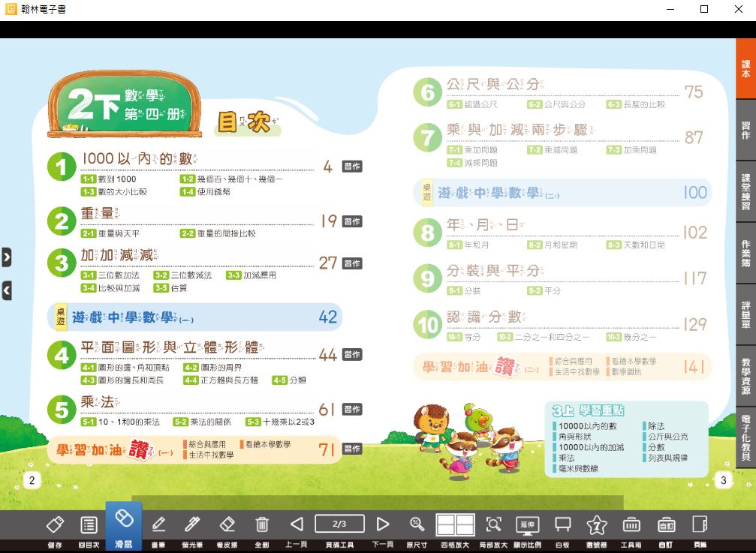The width and height of the screenshot is (756, 553).
Task: Open 習作 button for chapter 3 加加減減
Action: 352,263
